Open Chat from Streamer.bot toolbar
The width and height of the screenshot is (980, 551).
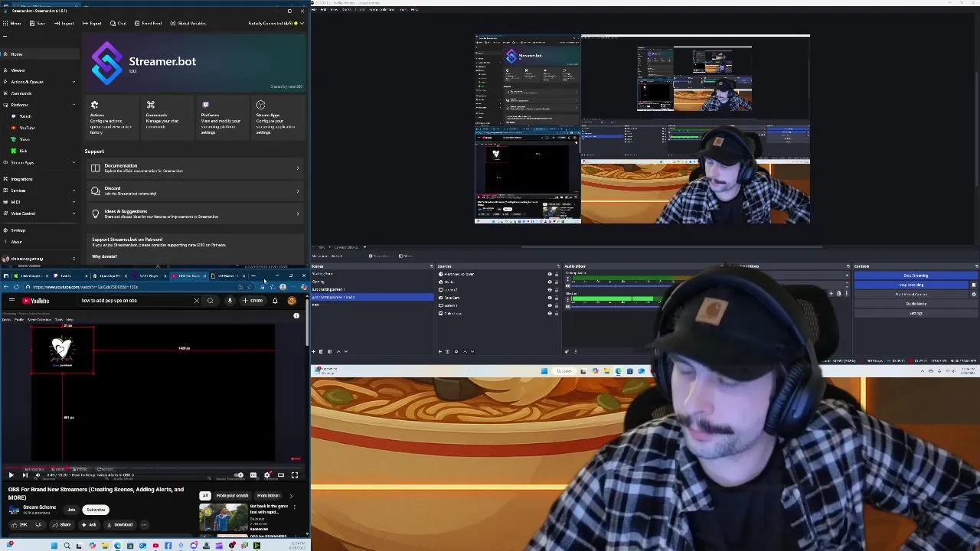(119, 23)
